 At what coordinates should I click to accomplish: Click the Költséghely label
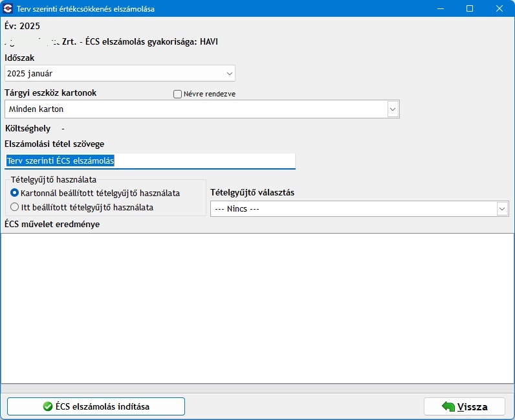coord(28,129)
